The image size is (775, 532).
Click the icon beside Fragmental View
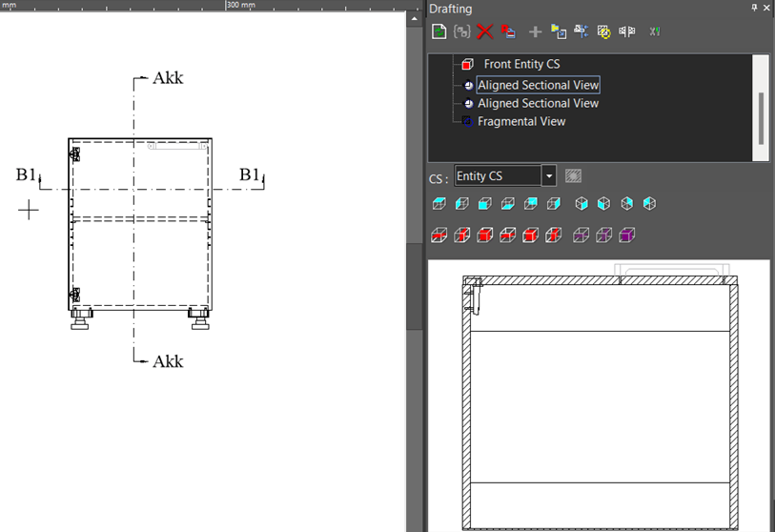467,122
